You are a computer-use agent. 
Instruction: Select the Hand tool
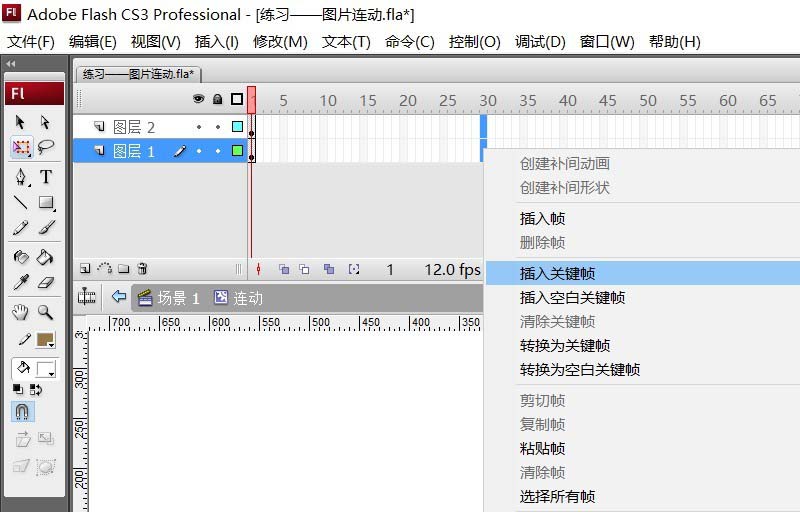pyautogui.click(x=20, y=312)
